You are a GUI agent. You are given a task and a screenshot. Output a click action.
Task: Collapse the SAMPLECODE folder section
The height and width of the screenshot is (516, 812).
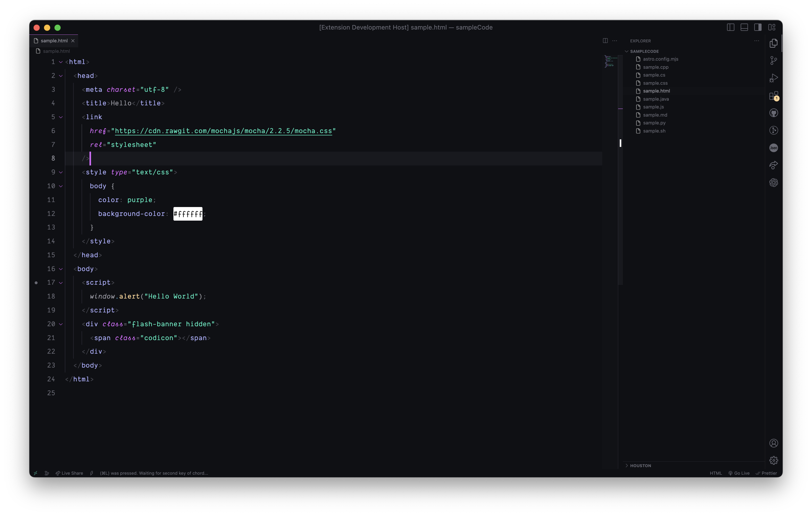tap(644, 51)
